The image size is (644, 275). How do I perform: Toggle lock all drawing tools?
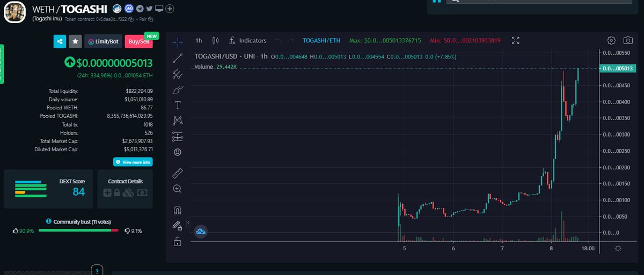point(178,242)
